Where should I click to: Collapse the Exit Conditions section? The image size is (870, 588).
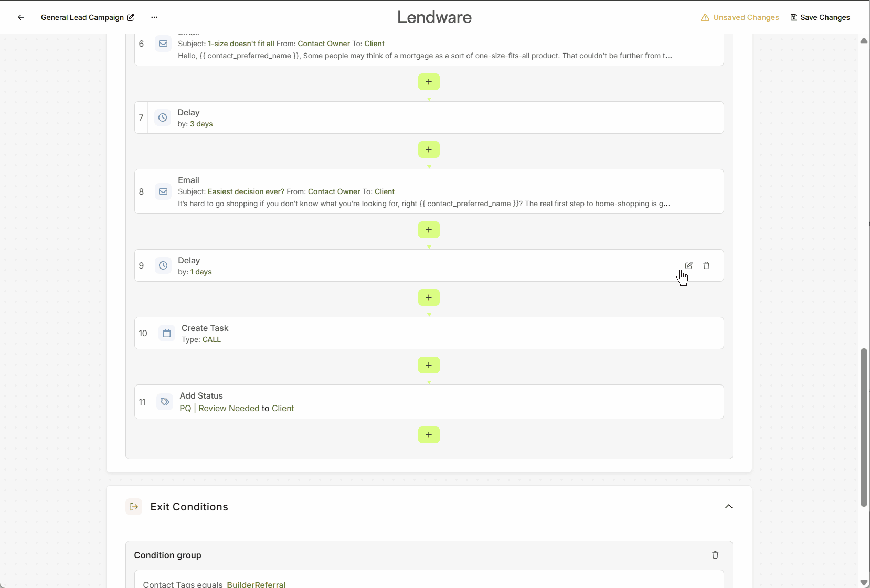[728, 506]
